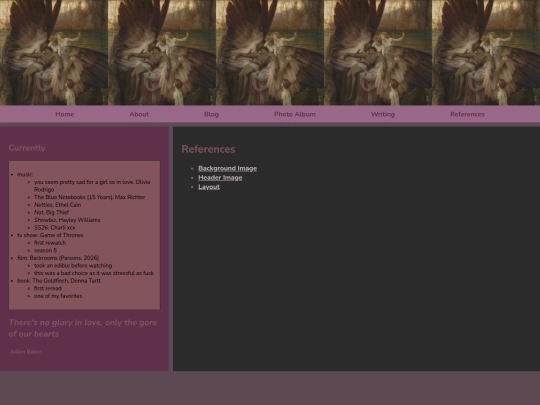Click 'book: The Goldfinch, Donna Tartt'
Image resolution: width=540 pixels, height=405 pixels.
59,281
